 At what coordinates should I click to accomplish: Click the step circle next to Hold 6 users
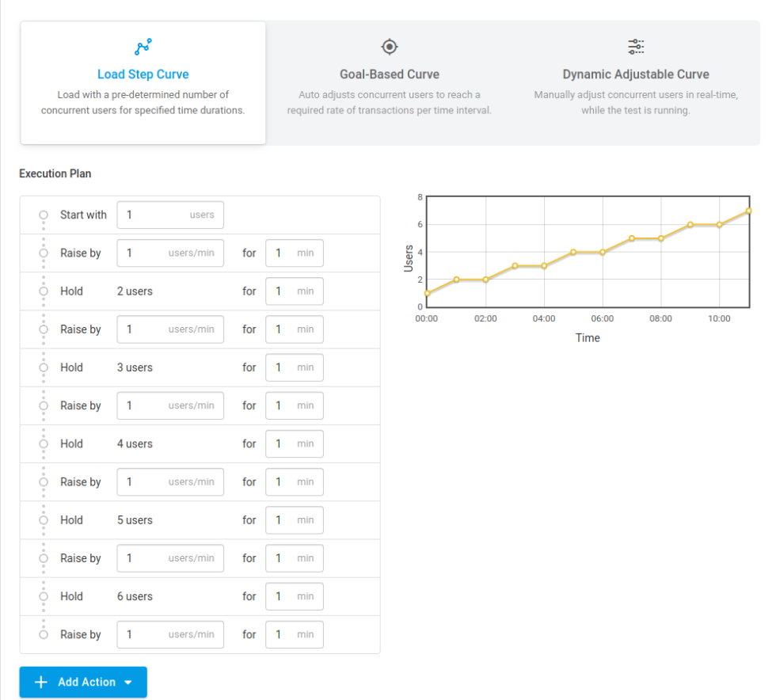click(x=44, y=596)
